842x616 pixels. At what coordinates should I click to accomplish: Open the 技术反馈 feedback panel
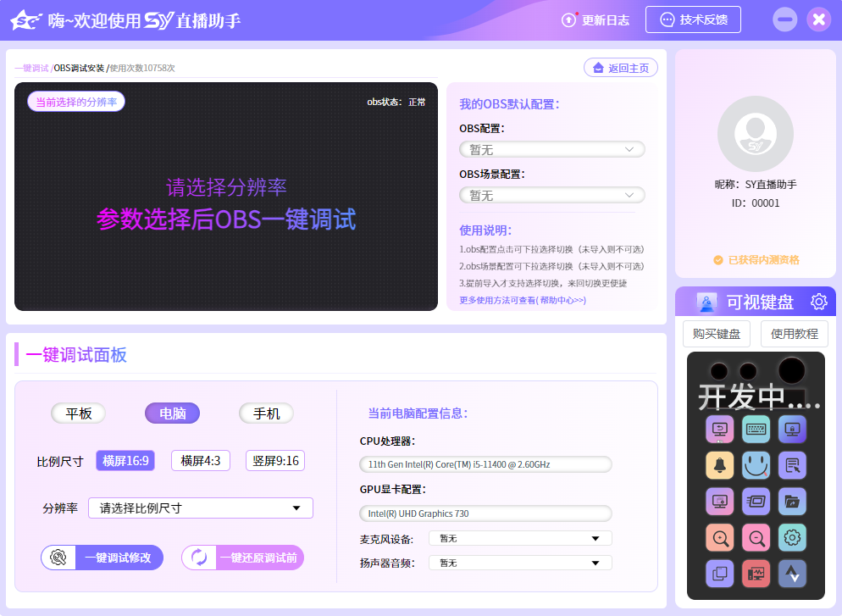(693, 18)
